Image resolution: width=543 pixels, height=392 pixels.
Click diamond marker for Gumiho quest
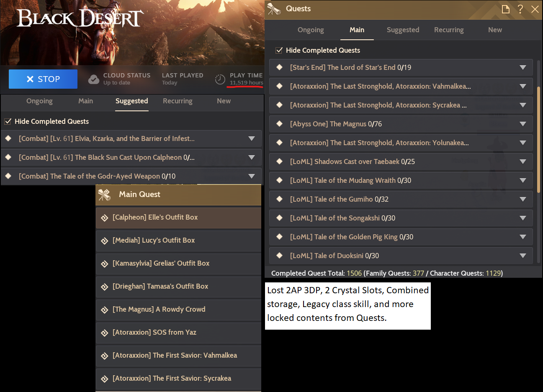click(x=280, y=199)
